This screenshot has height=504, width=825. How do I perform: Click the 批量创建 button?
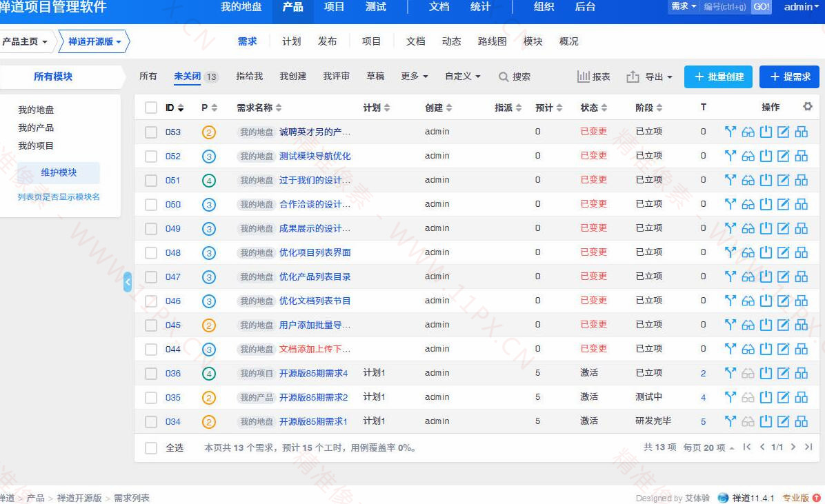point(718,77)
